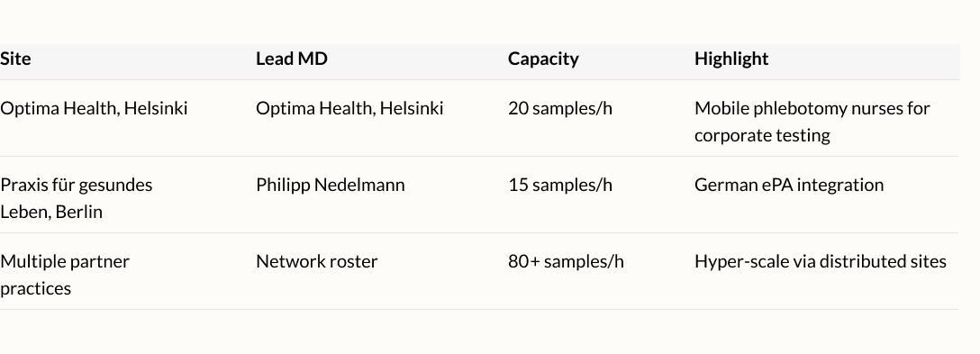Click the word practices in last row
Viewport: 980px width, 354px height.
click(36, 288)
